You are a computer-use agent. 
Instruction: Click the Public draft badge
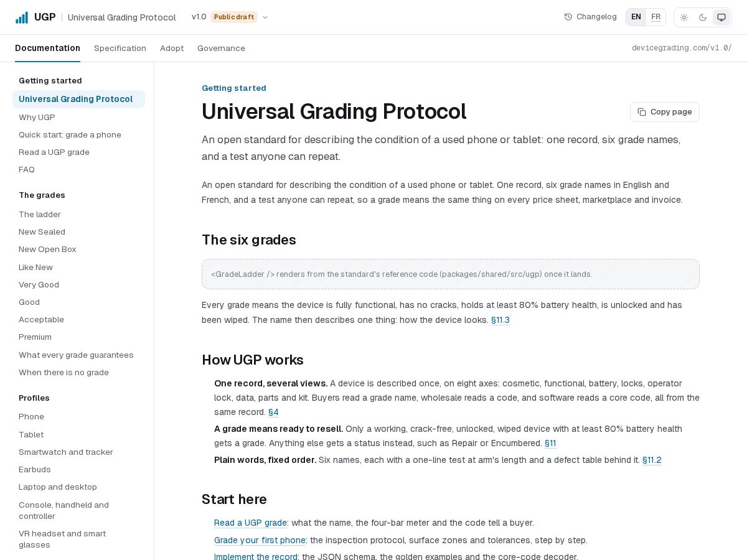click(x=234, y=17)
